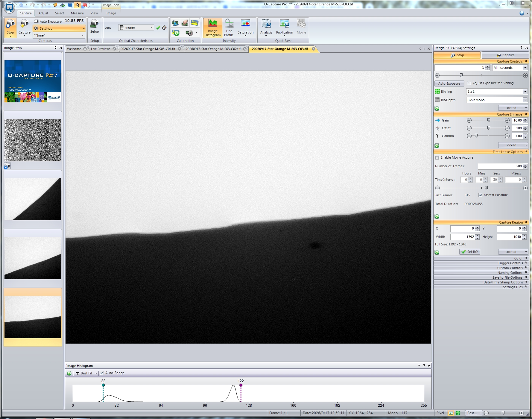Viewport: 532px width, 419px height.
Task: Toggle the Image Histogram tool
Action: coord(212,28)
